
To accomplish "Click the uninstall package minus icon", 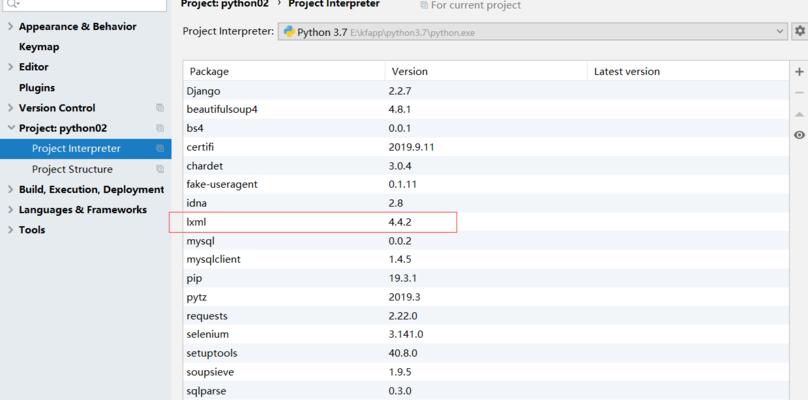I will coord(799,93).
